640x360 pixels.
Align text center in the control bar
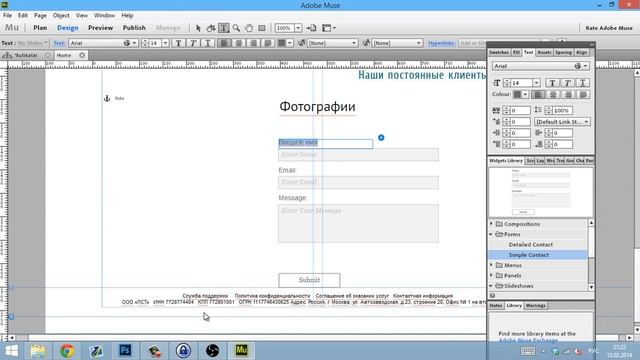(x=239, y=43)
